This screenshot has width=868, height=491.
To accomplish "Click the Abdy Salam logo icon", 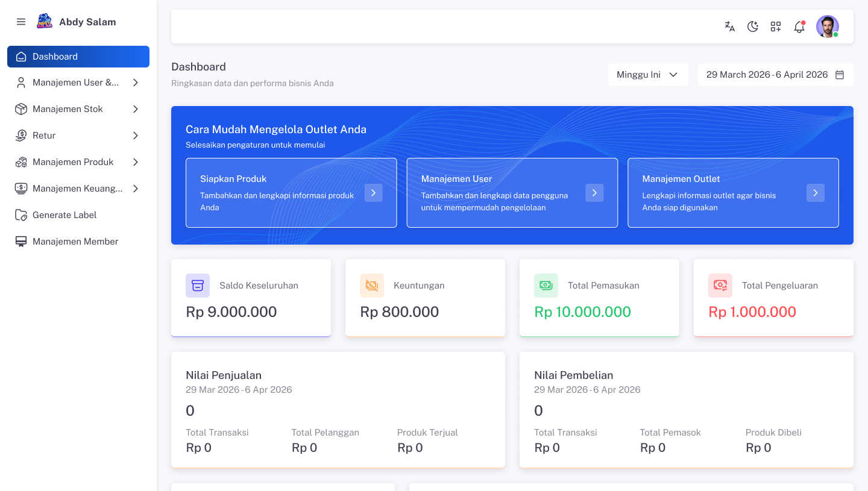I will click(x=45, y=22).
